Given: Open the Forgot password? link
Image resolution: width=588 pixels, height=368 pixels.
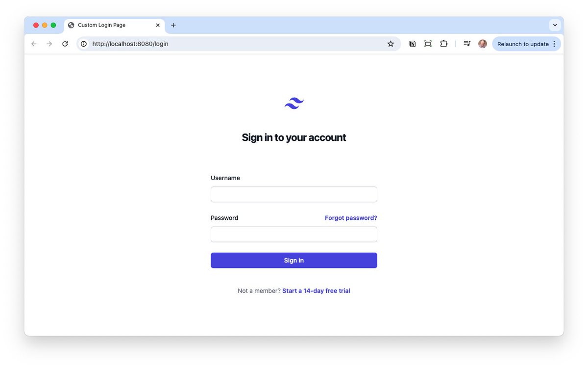Looking at the screenshot, I should point(351,218).
